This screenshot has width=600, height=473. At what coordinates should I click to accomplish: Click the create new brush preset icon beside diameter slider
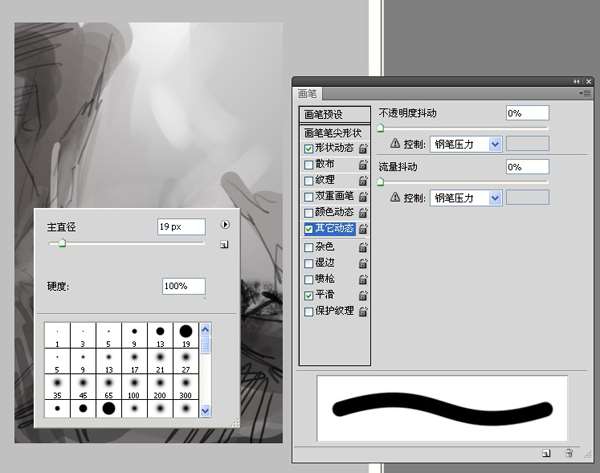point(225,244)
